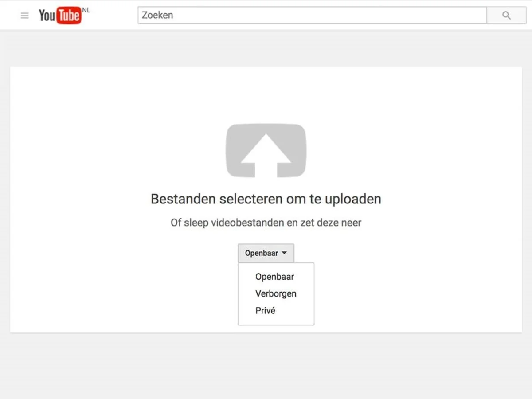Click "Of sleep videobestanden en zet deze neer"
This screenshot has height=399, width=532.
[266, 223]
